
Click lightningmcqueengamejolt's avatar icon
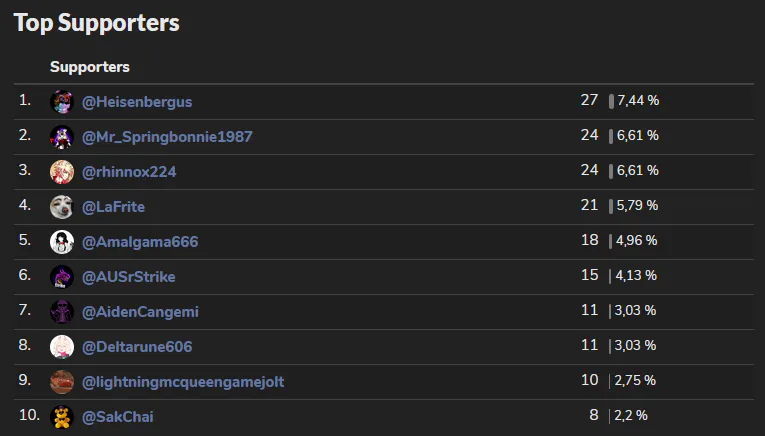(62, 382)
